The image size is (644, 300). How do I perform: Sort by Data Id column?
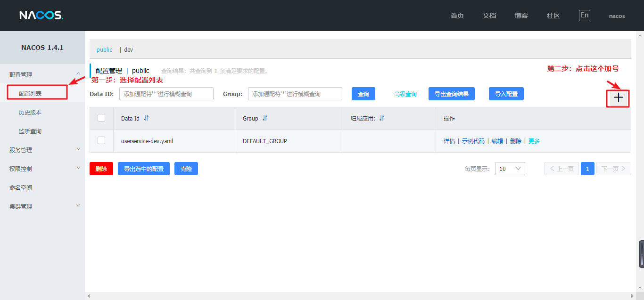[146, 118]
